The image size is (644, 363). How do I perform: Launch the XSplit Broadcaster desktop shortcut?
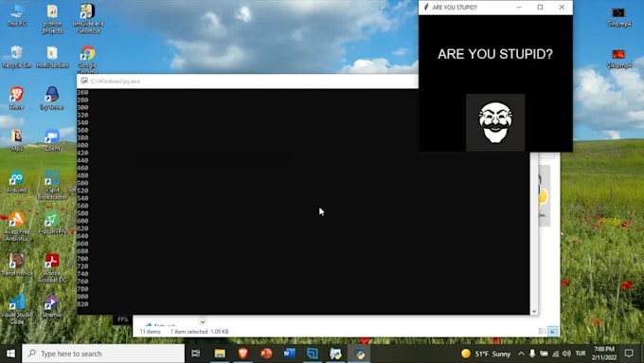pyautogui.click(x=52, y=185)
